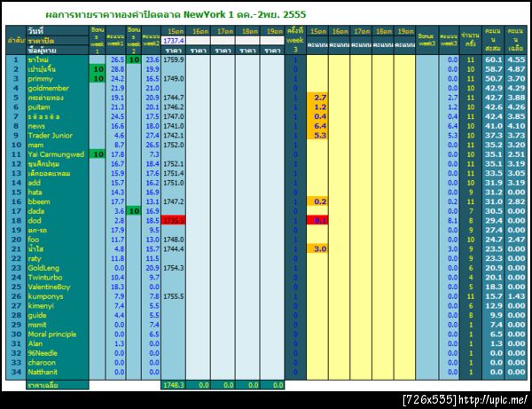Click the average price cell 1748.3
Screen dimensions: 532x409
(x=174, y=385)
